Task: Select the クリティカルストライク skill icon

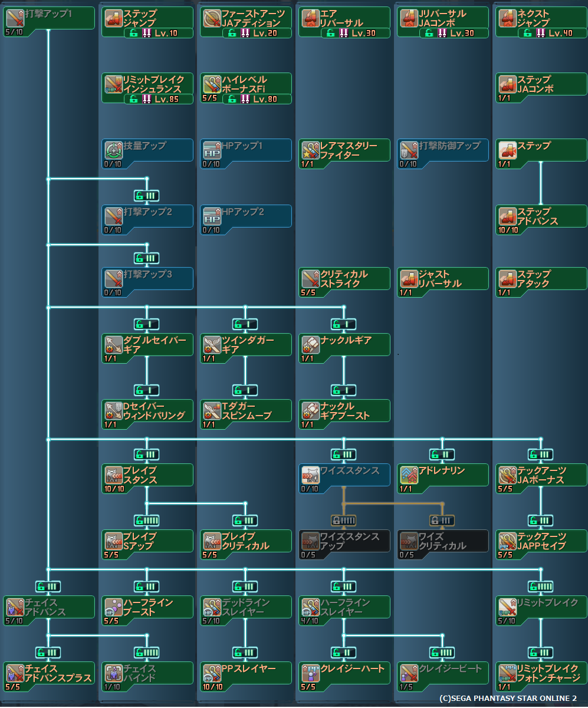Action: (310, 279)
